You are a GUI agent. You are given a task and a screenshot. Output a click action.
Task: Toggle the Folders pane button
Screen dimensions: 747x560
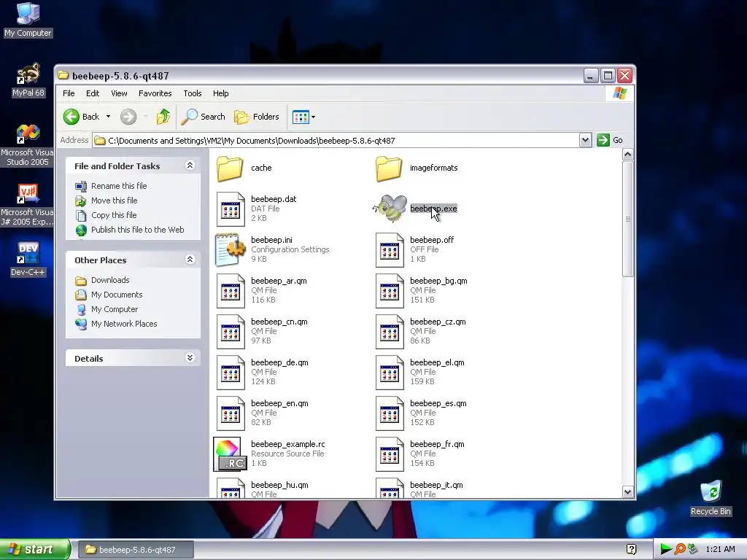pyautogui.click(x=256, y=117)
